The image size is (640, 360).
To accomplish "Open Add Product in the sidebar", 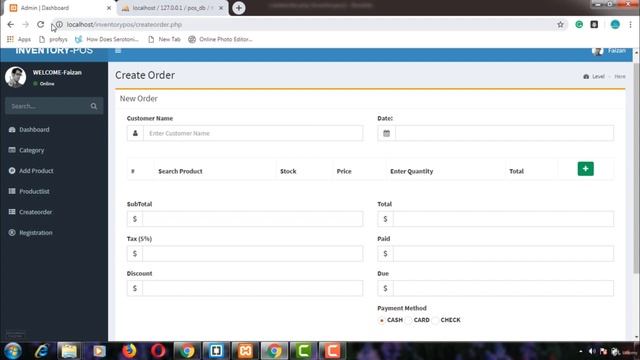I will coord(36,171).
